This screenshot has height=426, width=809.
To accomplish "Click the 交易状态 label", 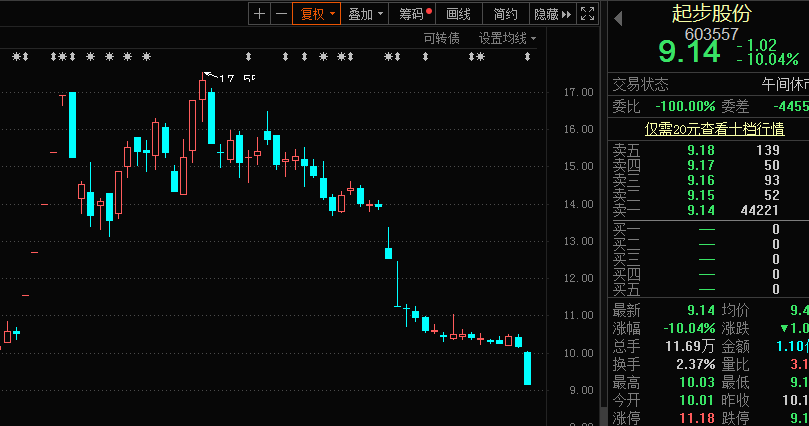I will point(640,84).
